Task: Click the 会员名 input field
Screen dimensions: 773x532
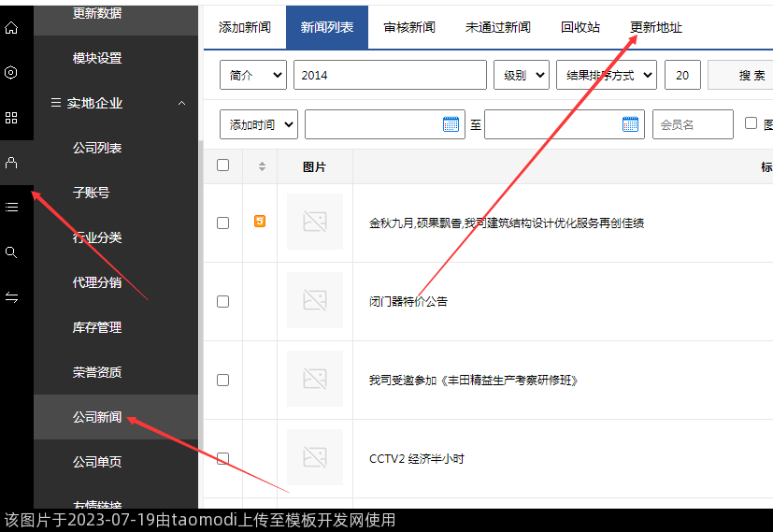Action: point(692,124)
